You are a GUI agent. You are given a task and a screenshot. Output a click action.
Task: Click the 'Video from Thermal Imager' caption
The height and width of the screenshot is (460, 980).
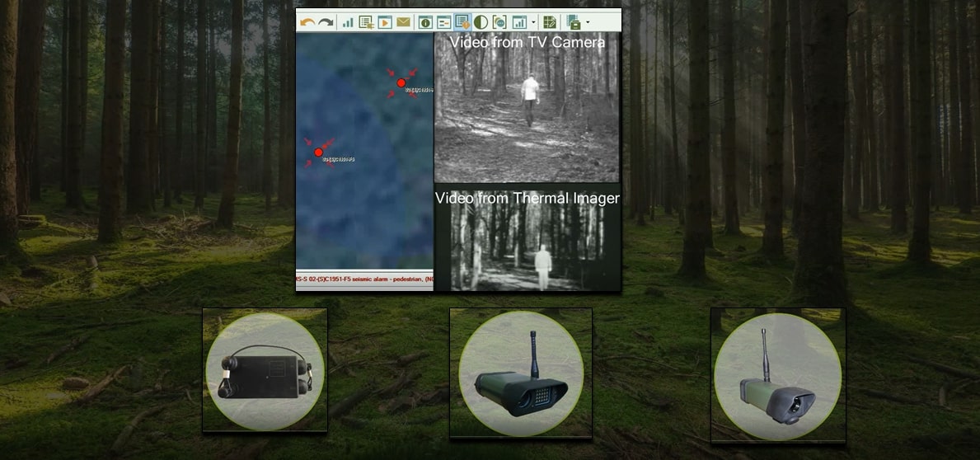528,198
